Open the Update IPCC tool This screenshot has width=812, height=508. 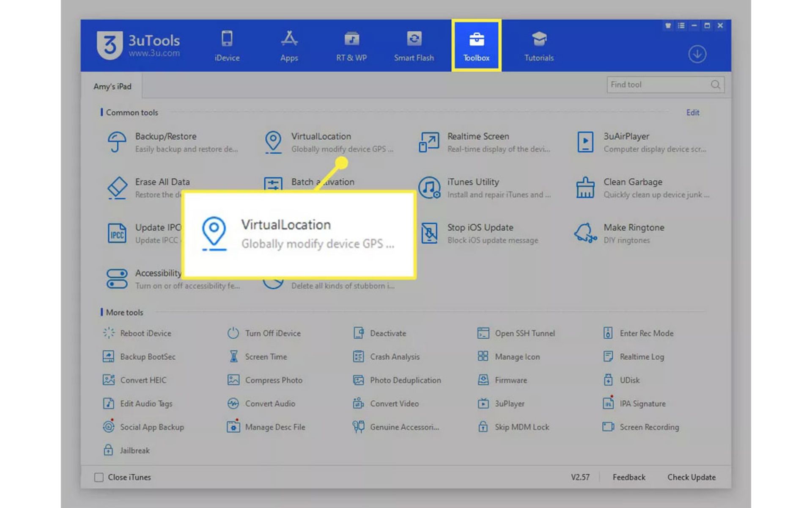[x=144, y=234]
